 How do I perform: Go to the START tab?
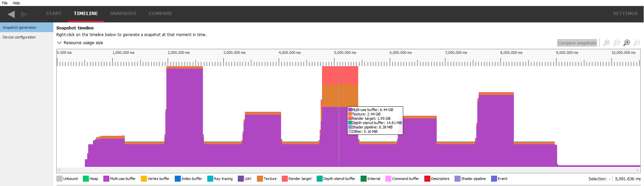[x=54, y=14]
